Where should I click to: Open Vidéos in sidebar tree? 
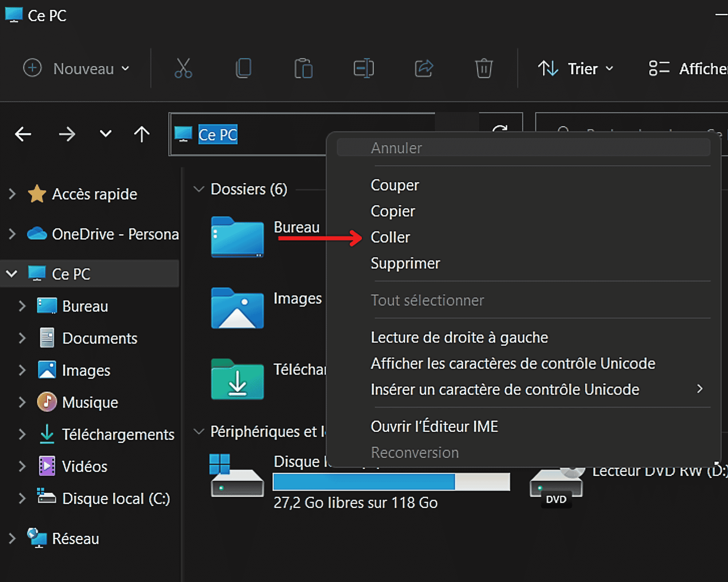[x=73, y=466]
